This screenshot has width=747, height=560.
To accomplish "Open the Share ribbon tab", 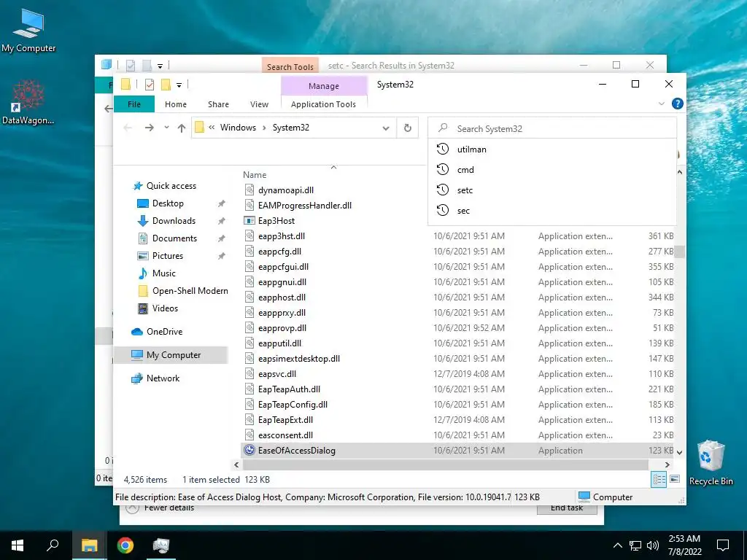I will (x=218, y=104).
